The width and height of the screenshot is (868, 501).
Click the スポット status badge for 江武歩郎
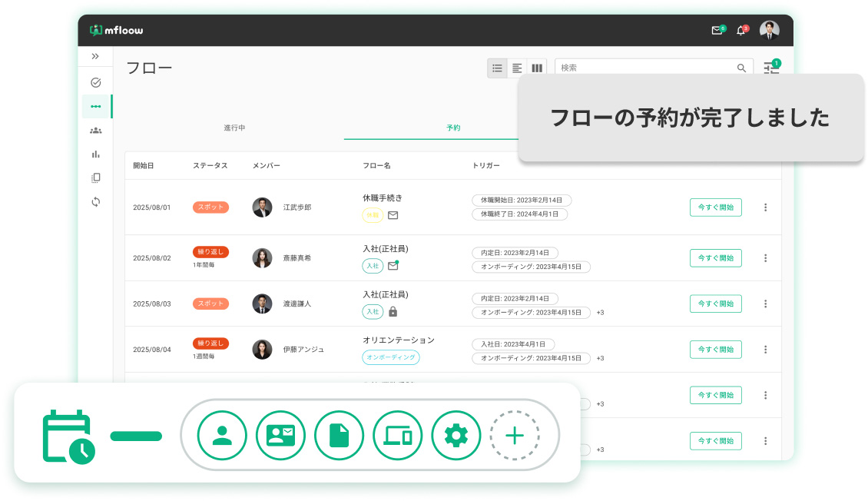[x=211, y=207]
